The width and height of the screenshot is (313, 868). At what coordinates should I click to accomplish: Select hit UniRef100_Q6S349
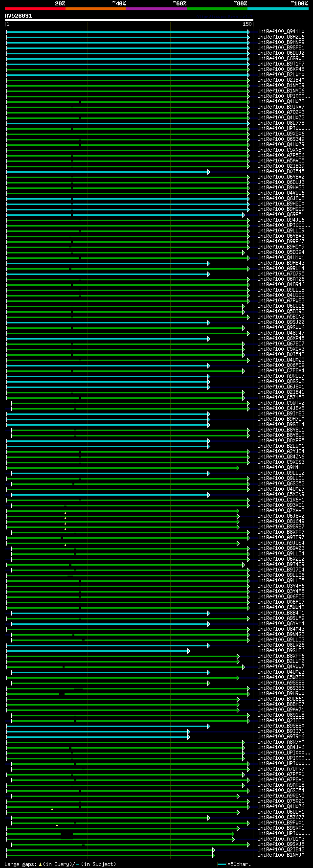click(x=281, y=139)
